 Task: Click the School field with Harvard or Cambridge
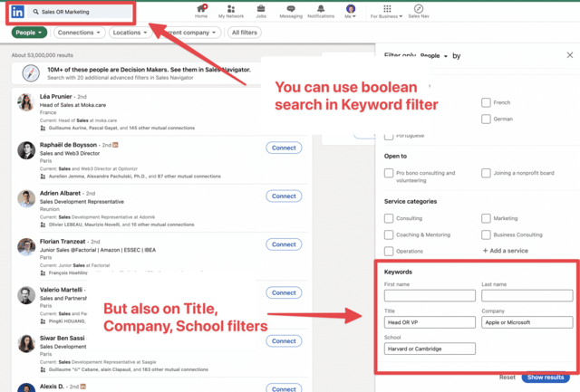tap(430, 349)
